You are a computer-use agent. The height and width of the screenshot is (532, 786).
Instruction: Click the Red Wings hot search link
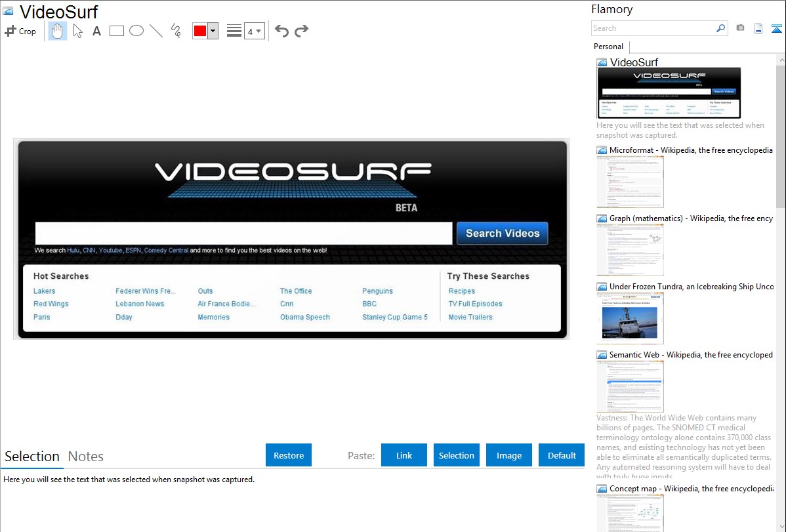(51, 304)
